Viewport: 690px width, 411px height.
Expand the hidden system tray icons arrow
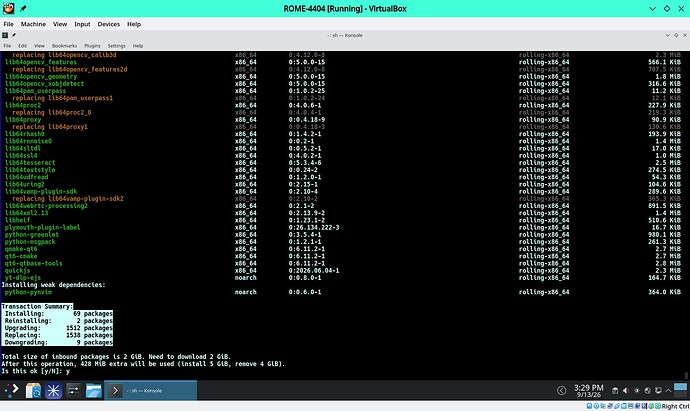[x=668, y=390]
